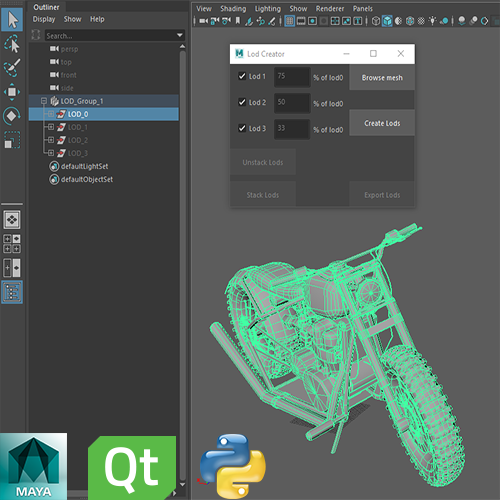
Task: Click the Image Plane icon
Action: tap(249, 21)
